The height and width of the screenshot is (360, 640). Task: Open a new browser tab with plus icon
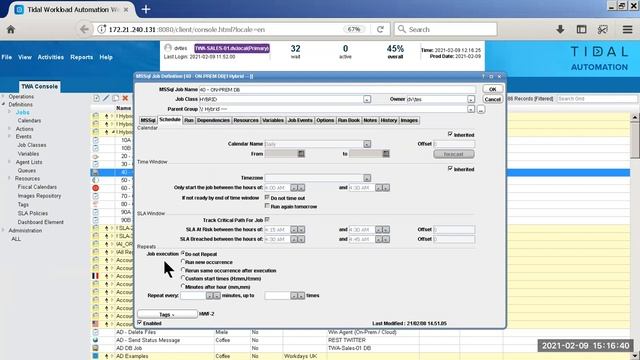click(146, 9)
